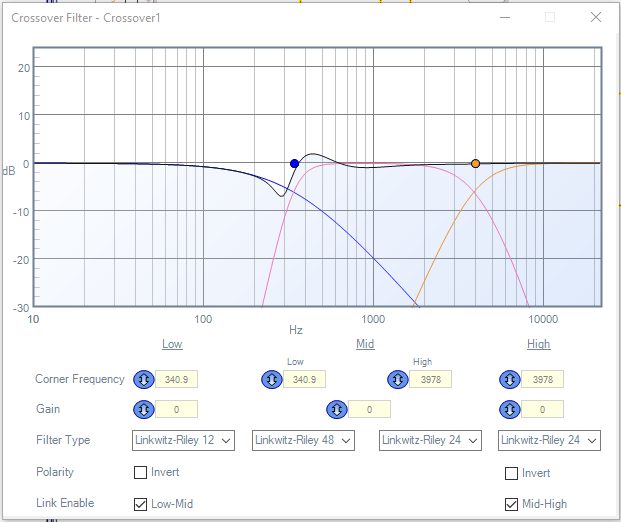Enable the Low band polarity Invert checkbox

(x=141, y=473)
